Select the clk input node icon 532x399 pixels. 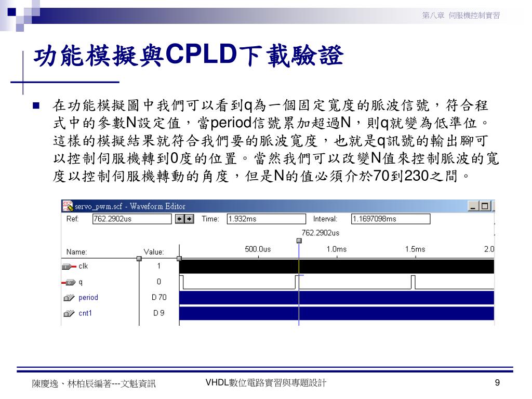click(69, 267)
